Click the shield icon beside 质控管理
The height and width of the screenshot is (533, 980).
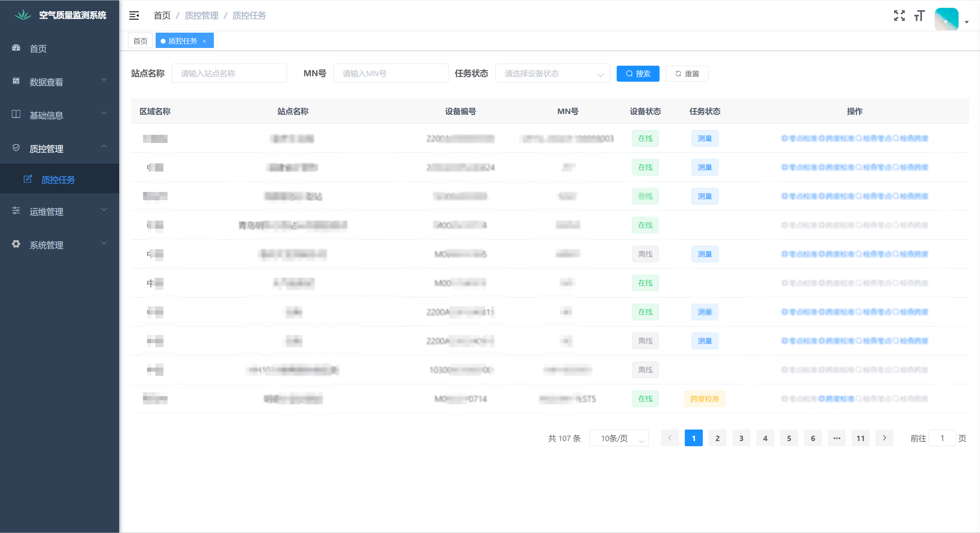(16, 148)
